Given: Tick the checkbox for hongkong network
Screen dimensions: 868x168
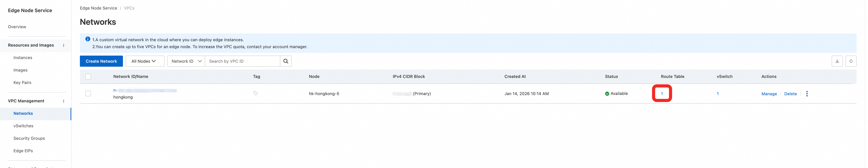Looking at the screenshot, I should tap(88, 94).
